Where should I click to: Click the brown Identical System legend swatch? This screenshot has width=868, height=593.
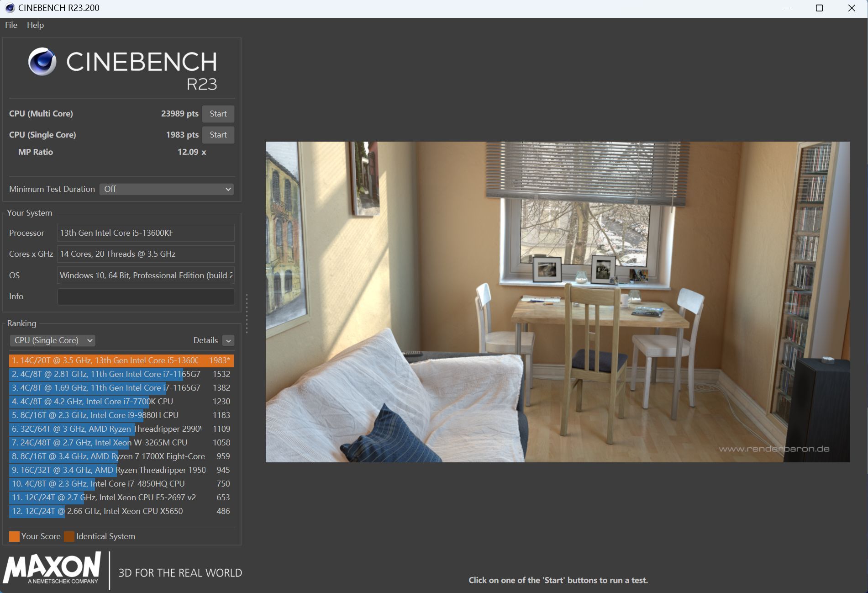(69, 536)
